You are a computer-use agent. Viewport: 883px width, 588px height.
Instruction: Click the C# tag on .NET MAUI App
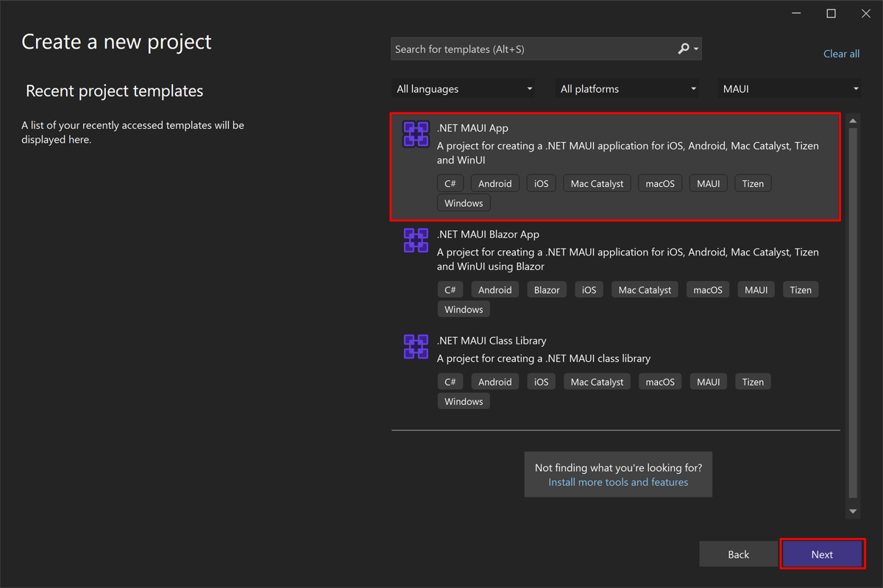coord(450,183)
